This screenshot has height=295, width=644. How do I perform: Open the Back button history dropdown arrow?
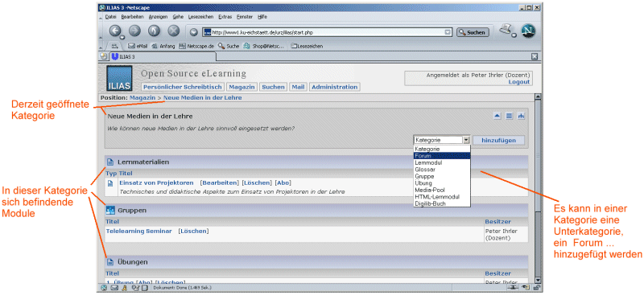tap(122, 37)
